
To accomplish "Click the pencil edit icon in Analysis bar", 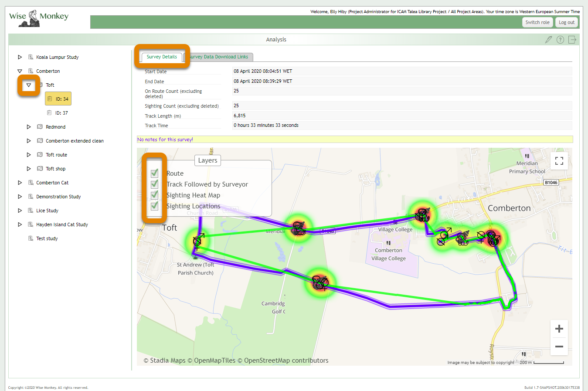I will point(549,40).
